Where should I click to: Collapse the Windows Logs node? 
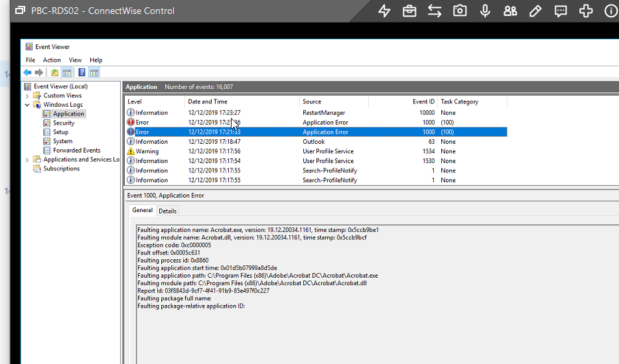coord(27,105)
